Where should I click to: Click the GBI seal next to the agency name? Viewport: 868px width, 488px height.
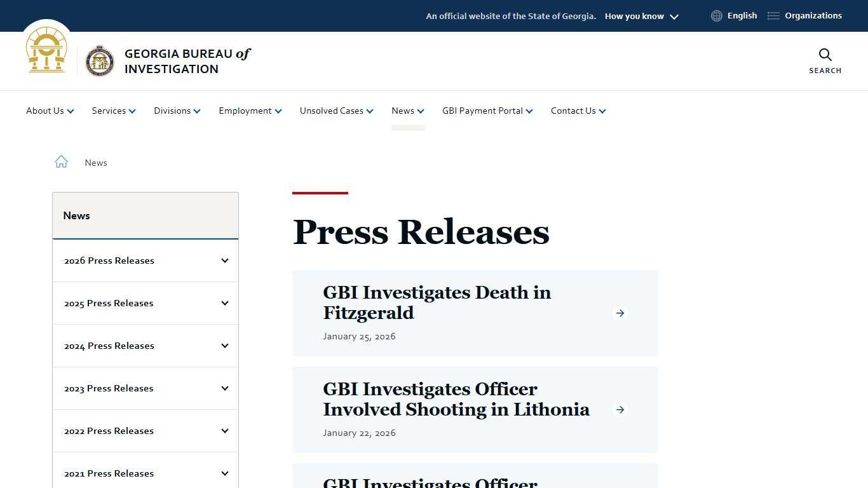pos(100,61)
